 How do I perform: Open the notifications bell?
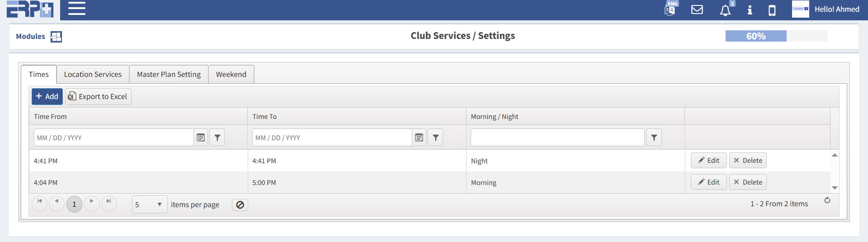(725, 10)
